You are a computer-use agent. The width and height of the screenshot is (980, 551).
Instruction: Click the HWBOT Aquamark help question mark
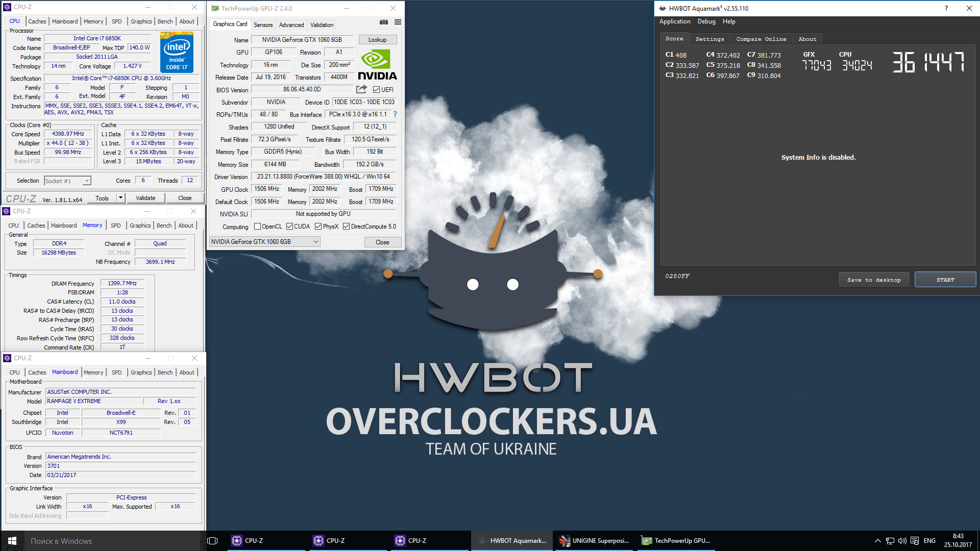[946, 8]
